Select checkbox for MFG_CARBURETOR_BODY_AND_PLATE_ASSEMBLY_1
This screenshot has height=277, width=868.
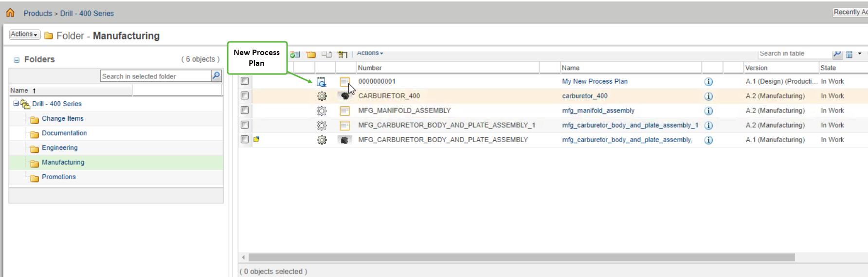245,125
